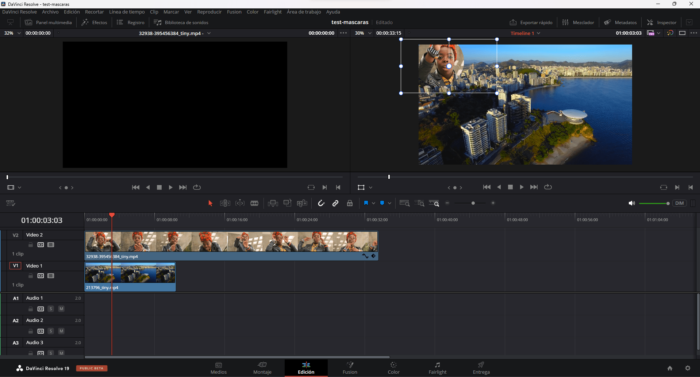Toggle auto track selector on Video 1

(41, 276)
